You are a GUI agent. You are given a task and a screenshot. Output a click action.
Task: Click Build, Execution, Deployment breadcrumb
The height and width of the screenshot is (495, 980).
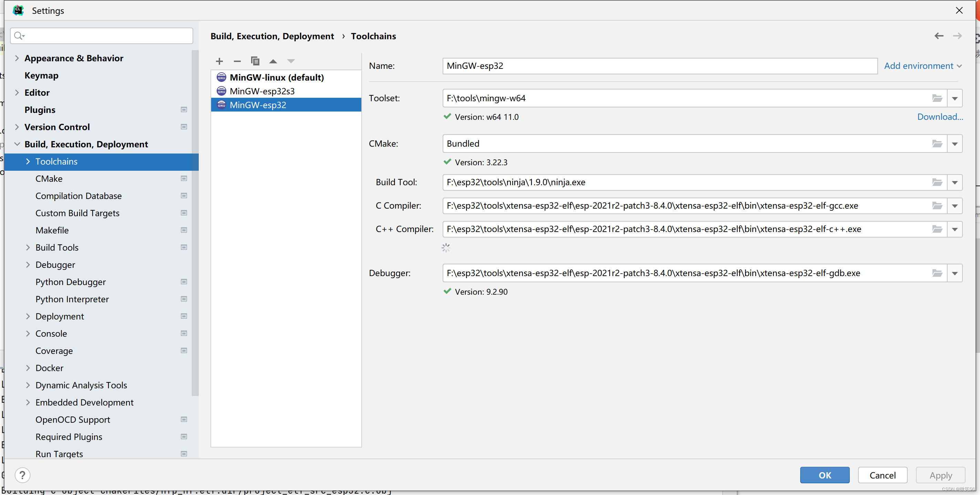click(272, 36)
